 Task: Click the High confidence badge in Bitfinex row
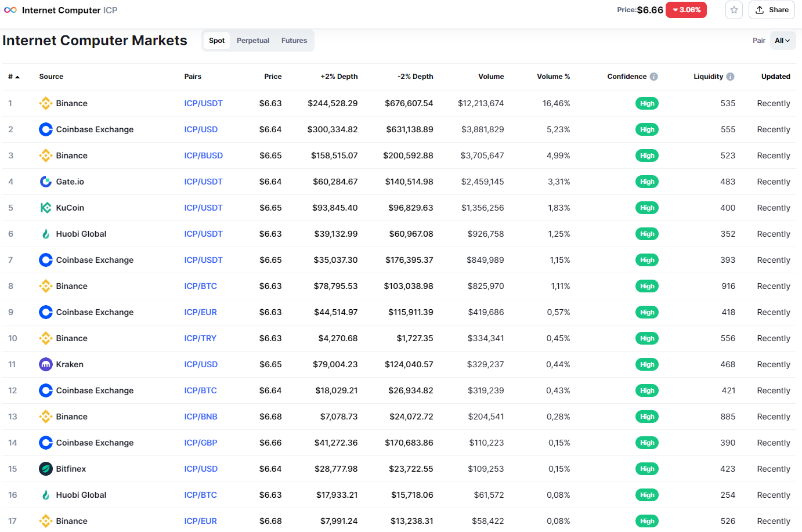[647, 469]
